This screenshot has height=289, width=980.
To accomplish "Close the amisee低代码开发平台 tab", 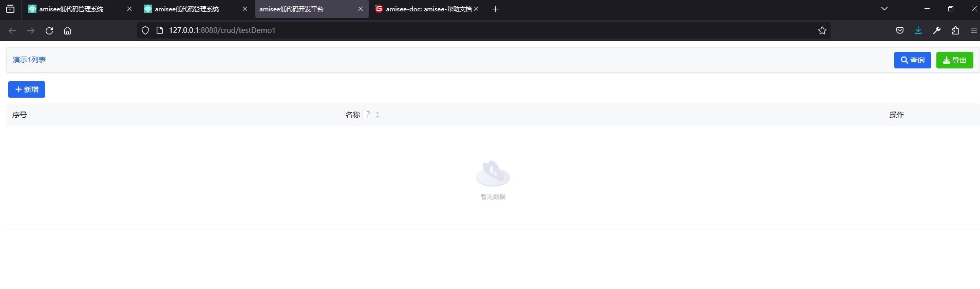I will [360, 9].
